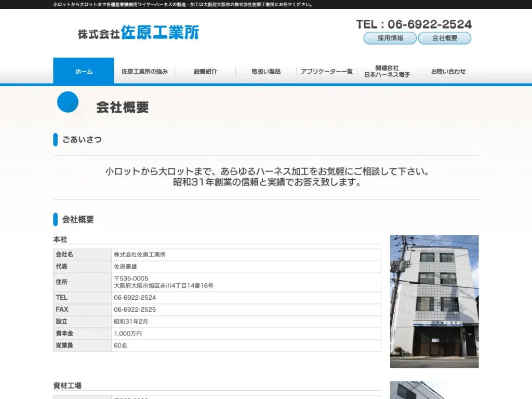Open 取扱い製品 menu item
The width and height of the screenshot is (532, 399).
click(266, 72)
